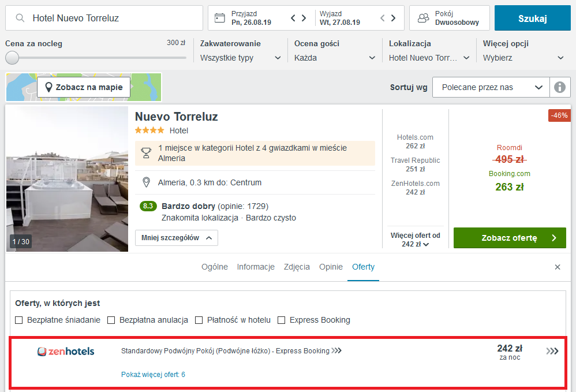The height and width of the screenshot is (392, 576).
Task: Go to previous departure date arrow
Action: tap(383, 18)
